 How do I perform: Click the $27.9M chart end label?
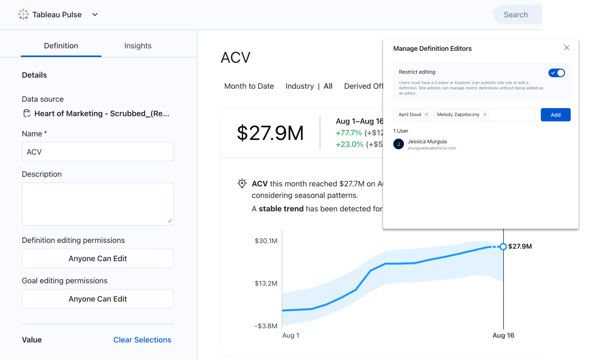click(x=520, y=247)
